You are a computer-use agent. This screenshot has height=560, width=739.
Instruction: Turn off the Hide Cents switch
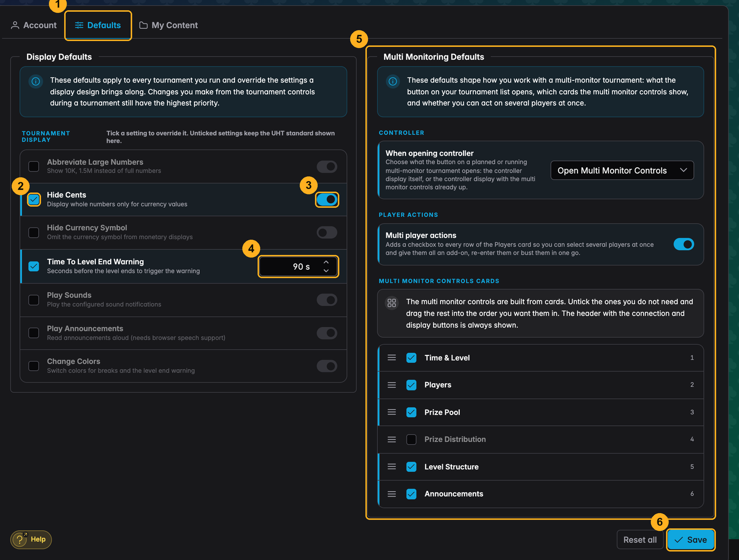point(327,199)
